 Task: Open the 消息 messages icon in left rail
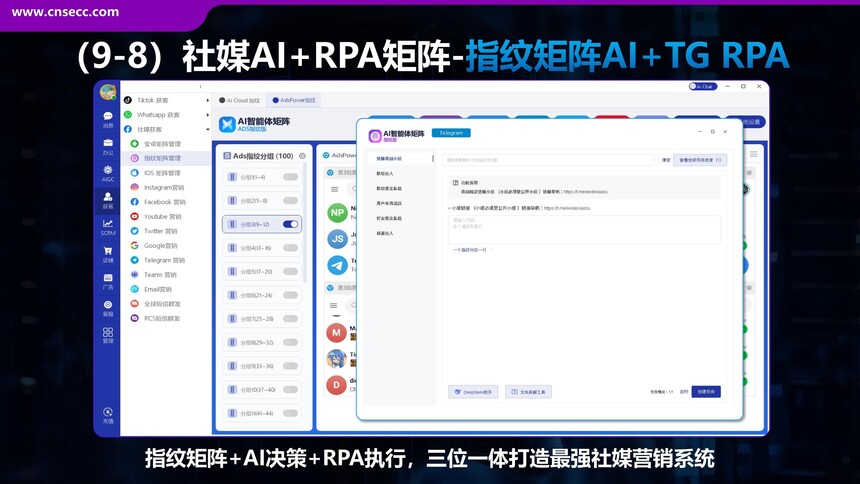coord(108,119)
